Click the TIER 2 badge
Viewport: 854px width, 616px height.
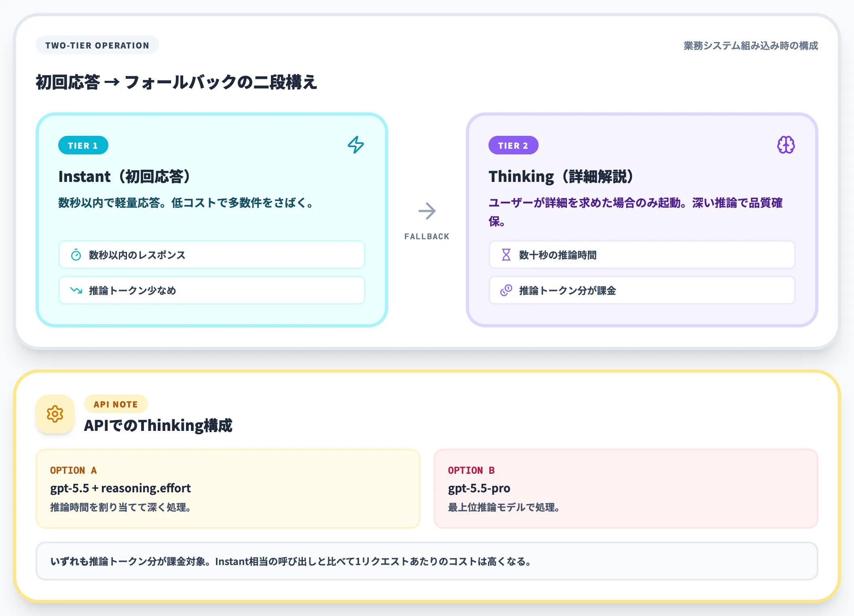click(514, 145)
